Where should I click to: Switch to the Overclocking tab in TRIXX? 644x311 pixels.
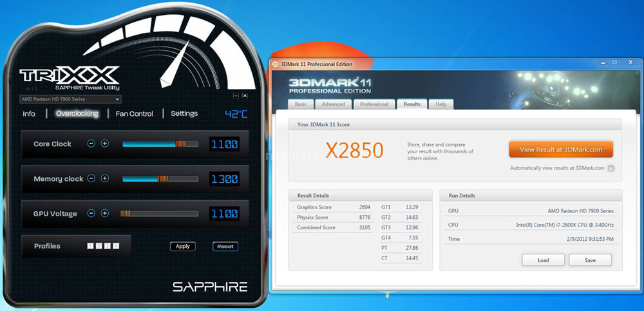(x=77, y=114)
